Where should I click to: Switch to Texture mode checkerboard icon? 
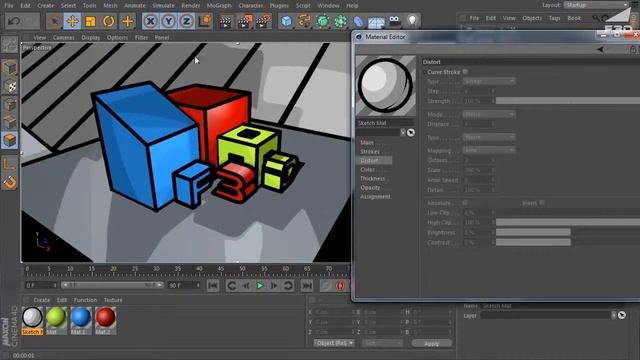click(x=9, y=86)
